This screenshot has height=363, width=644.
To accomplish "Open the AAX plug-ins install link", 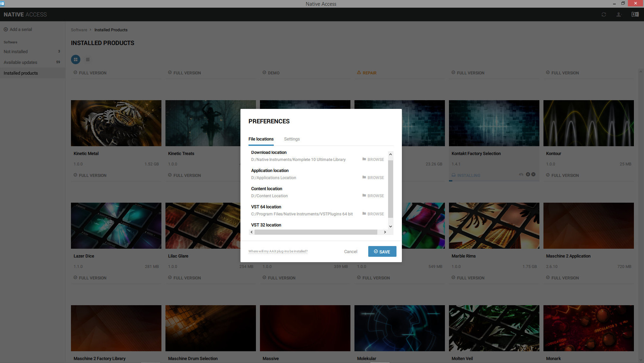I will (x=278, y=251).
